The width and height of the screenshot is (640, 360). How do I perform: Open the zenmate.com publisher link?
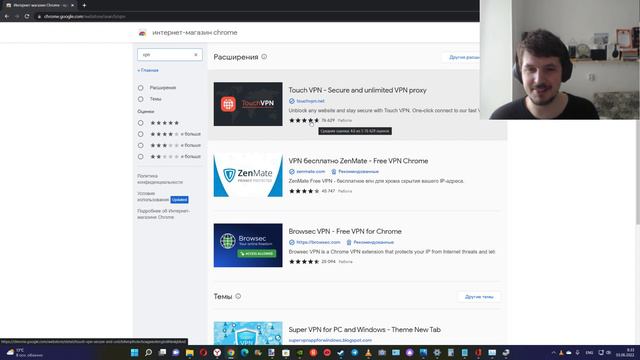311,171
